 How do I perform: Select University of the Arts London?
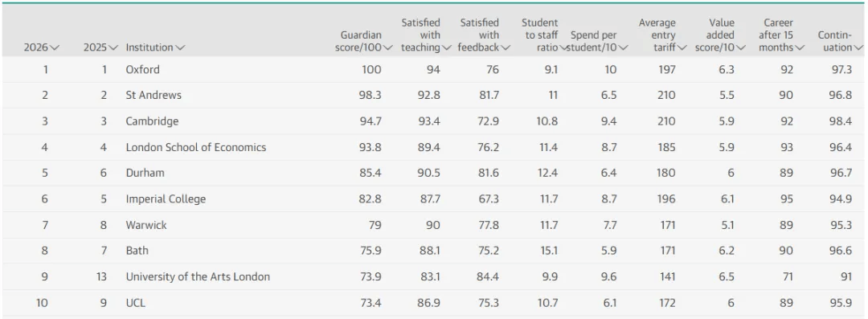pos(198,276)
